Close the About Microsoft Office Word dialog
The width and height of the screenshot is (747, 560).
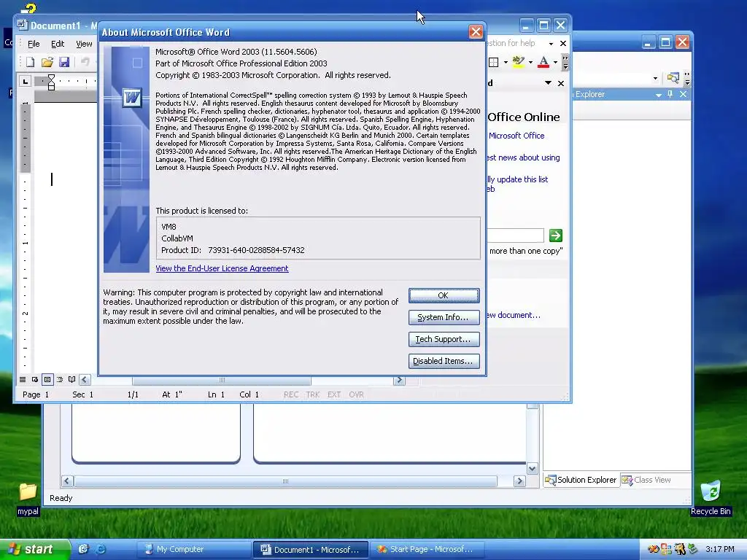(476, 32)
